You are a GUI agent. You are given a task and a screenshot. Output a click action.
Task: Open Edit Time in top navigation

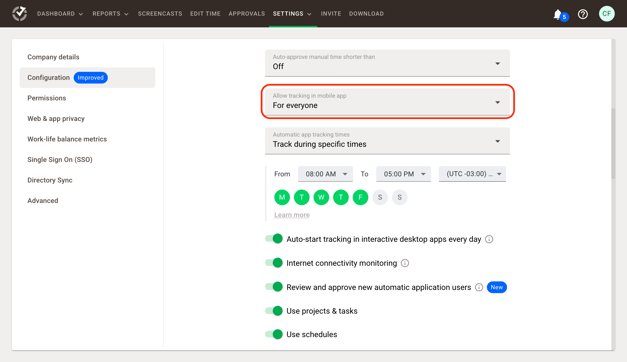pos(205,14)
